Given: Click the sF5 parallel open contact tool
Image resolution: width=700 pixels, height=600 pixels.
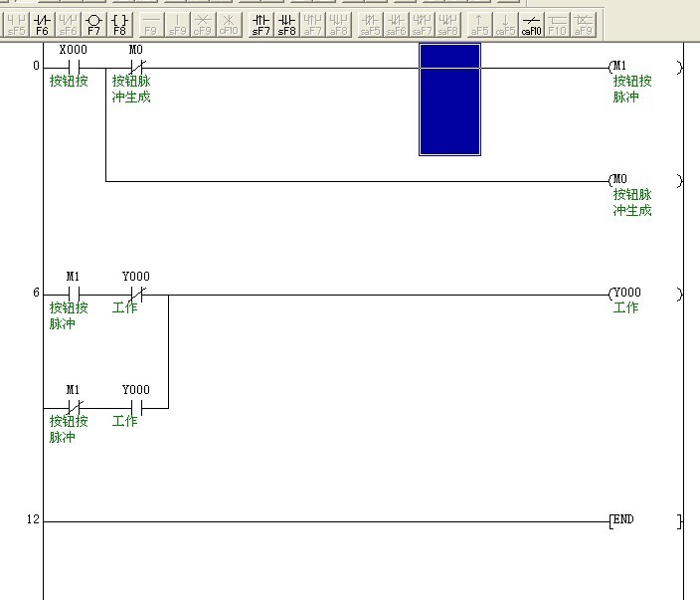Looking at the screenshot, I should [x=16, y=24].
